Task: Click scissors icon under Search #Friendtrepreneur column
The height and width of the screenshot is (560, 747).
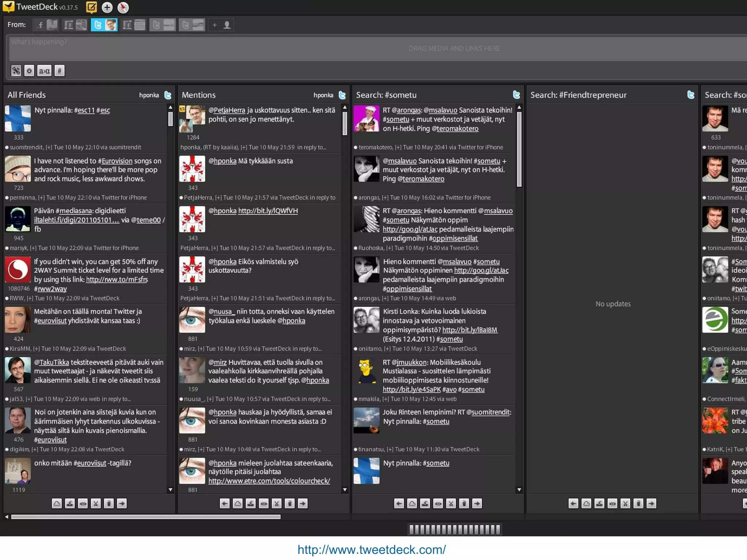Action: (625, 503)
